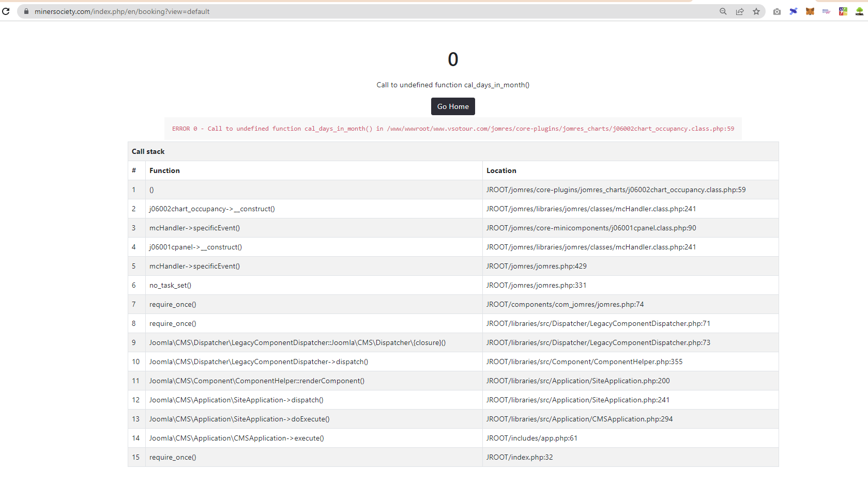This screenshot has width=868, height=486.
Task: Click the camera screenshot extension icon
Action: 777,11
